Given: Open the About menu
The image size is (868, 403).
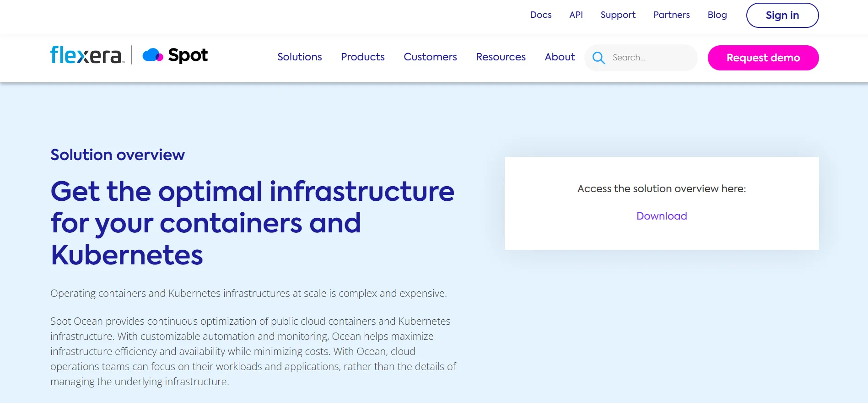Looking at the screenshot, I should [x=560, y=57].
